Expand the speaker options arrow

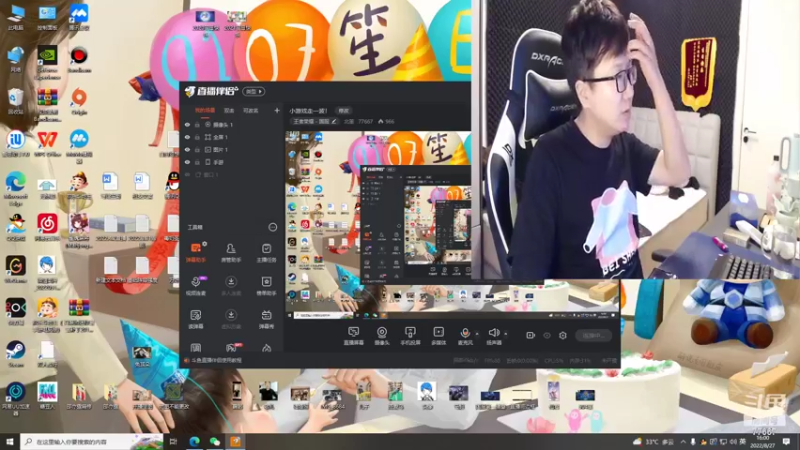click(506, 334)
